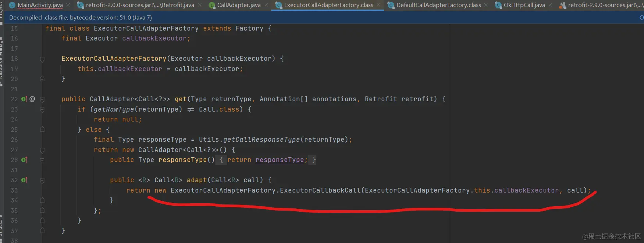Close the ExecutorCallAdapterFactory.class tab
Viewport: 644px width, 243px height.
pos(378,5)
